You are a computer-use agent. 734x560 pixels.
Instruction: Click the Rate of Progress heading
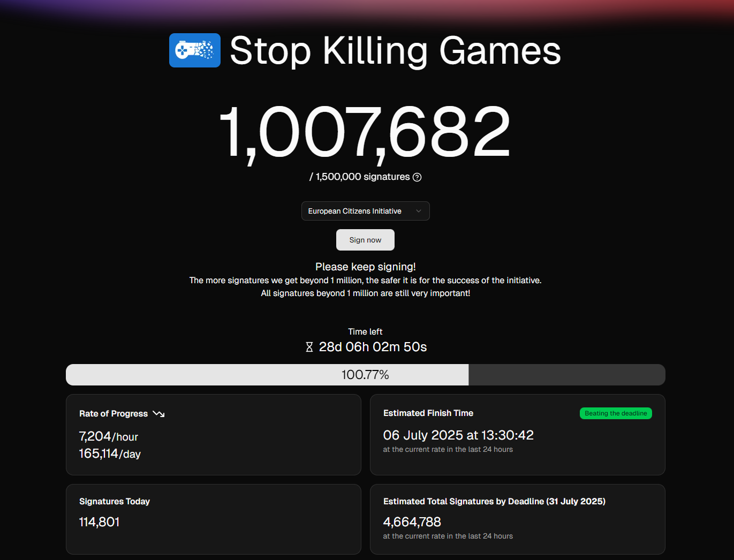click(x=113, y=413)
